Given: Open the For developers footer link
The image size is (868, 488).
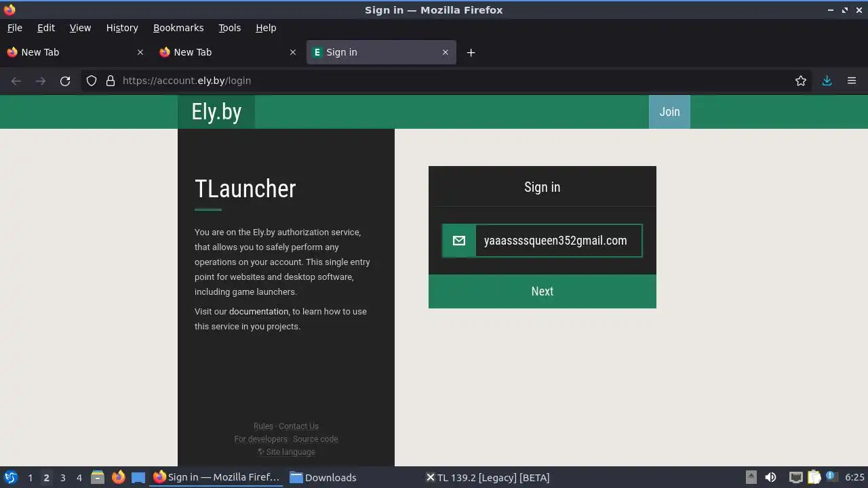Looking at the screenshot, I should click(261, 439).
